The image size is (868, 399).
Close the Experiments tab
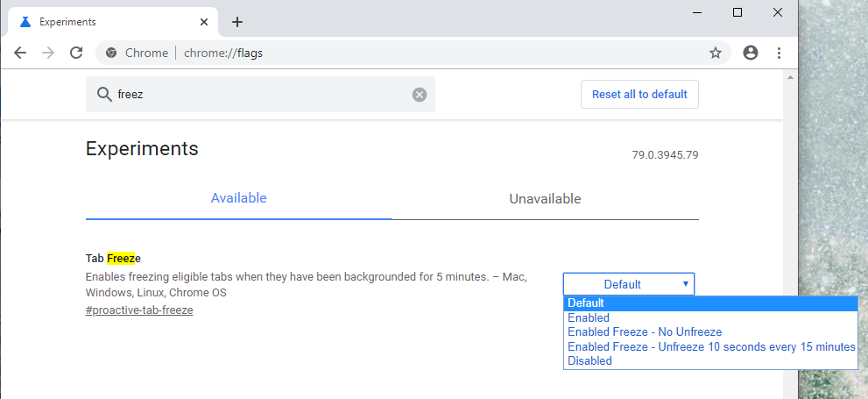click(x=204, y=22)
